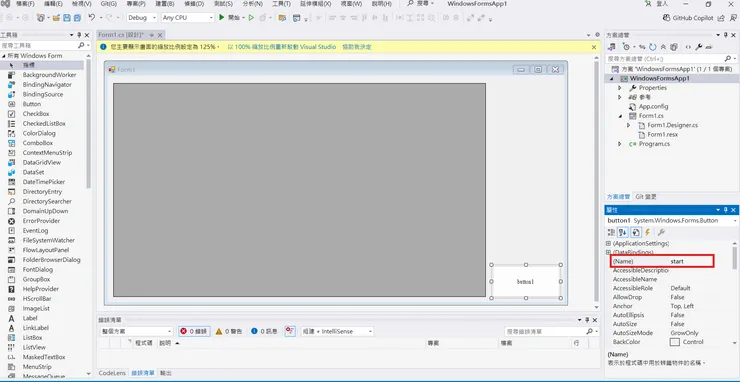Click the Solution Explorer refresh icon
This screenshot has width=740, height=382.
click(653, 47)
